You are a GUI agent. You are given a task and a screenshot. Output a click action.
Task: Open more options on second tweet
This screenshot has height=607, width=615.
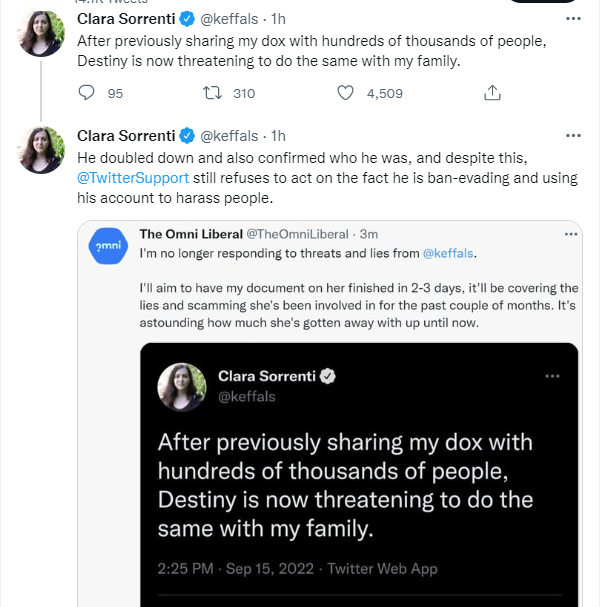tap(573, 135)
